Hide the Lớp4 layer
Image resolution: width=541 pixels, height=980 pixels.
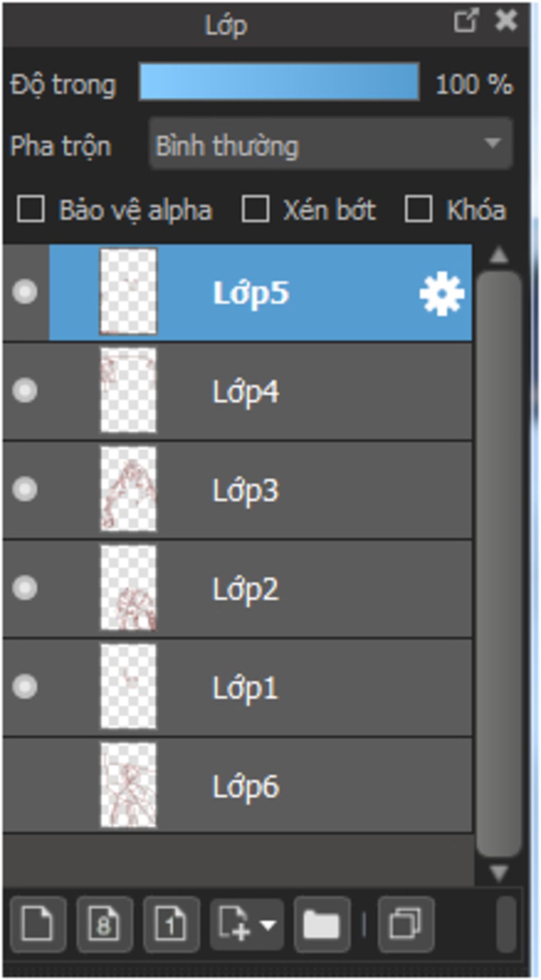pos(25,390)
